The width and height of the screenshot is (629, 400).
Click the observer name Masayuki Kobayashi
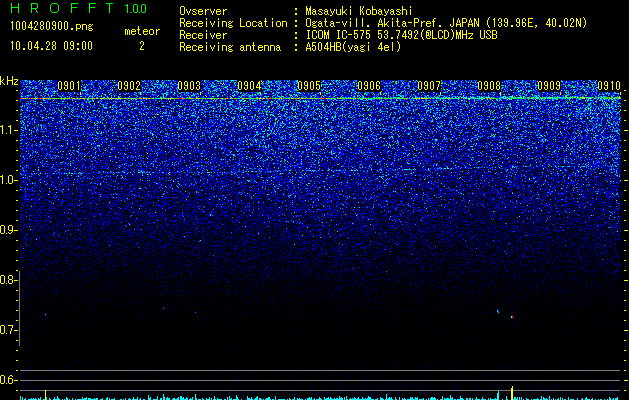pos(359,11)
